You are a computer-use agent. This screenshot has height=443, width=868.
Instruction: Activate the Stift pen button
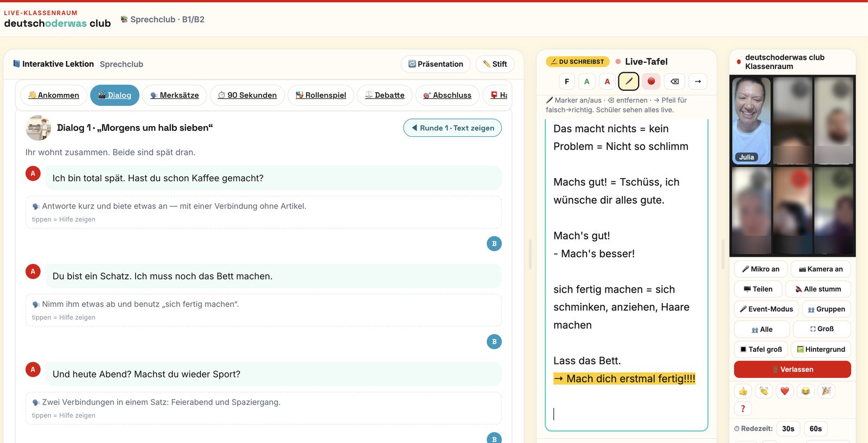(495, 64)
